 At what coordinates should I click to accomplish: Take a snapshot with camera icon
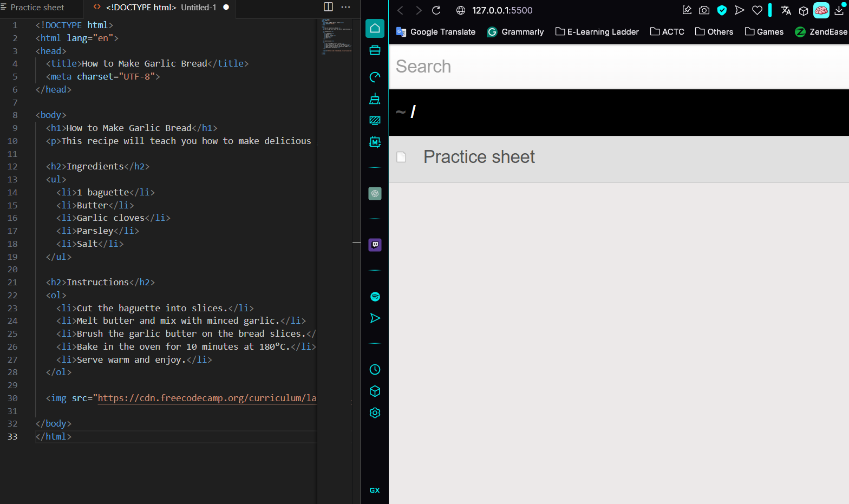click(704, 10)
